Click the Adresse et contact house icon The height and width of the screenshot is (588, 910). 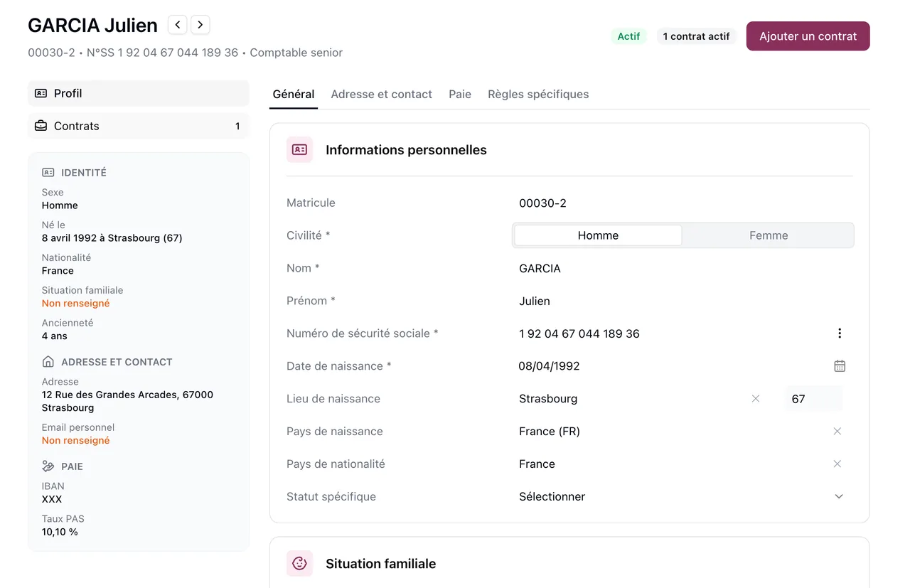pyautogui.click(x=48, y=362)
